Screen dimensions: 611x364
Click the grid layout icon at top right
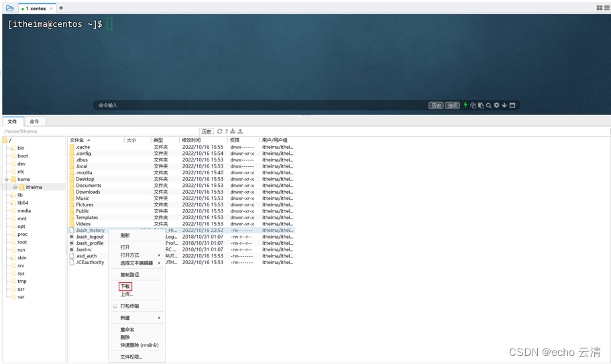600,8
